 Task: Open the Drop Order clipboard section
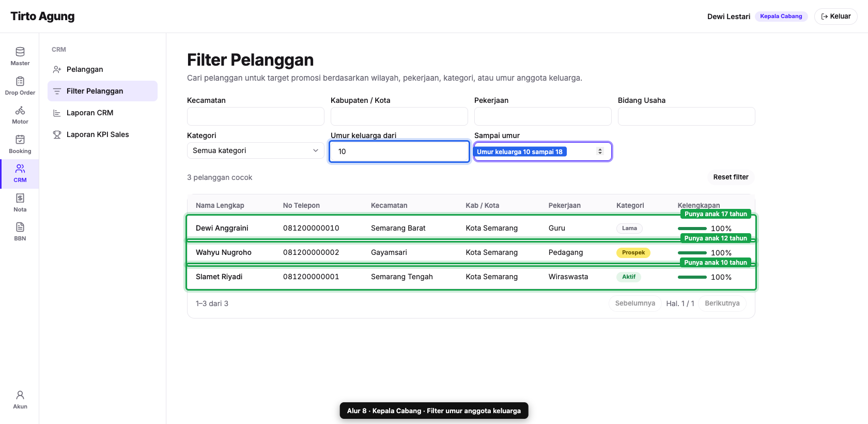coord(20,86)
